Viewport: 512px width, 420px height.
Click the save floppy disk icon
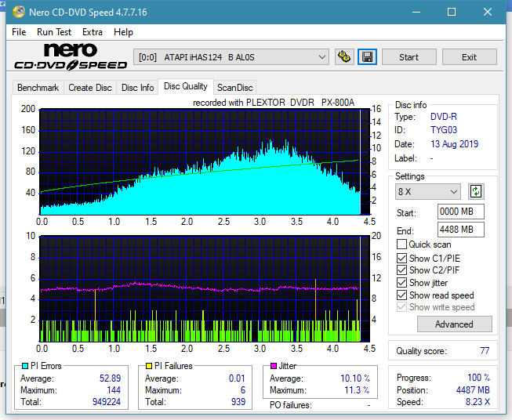(x=368, y=57)
